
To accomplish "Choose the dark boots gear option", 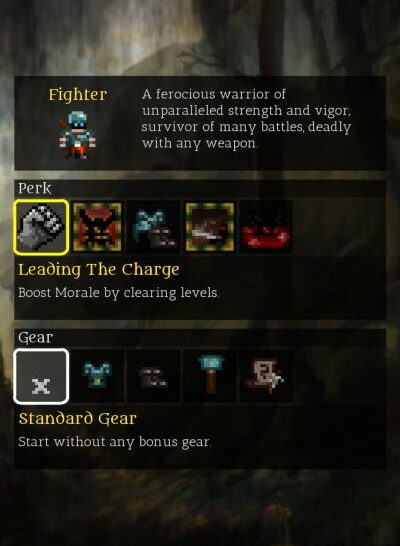I will (x=154, y=376).
